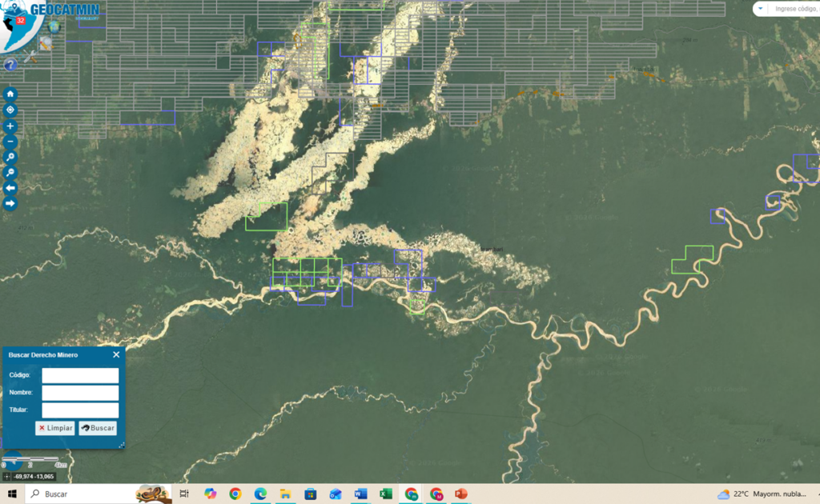Click the locate my position button
820x504 pixels.
pyautogui.click(x=10, y=110)
